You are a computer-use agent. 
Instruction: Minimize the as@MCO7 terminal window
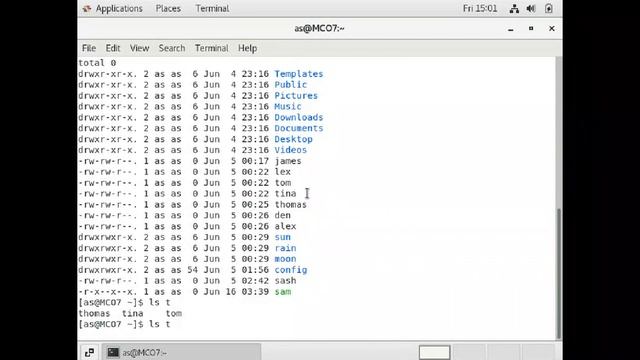tap(511, 29)
